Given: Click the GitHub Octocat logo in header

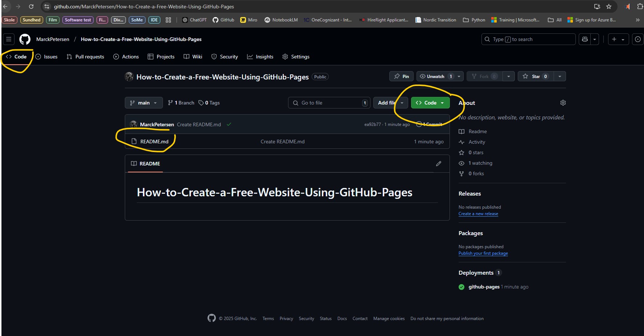Looking at the screenshot, I should [x=25, y=39].
